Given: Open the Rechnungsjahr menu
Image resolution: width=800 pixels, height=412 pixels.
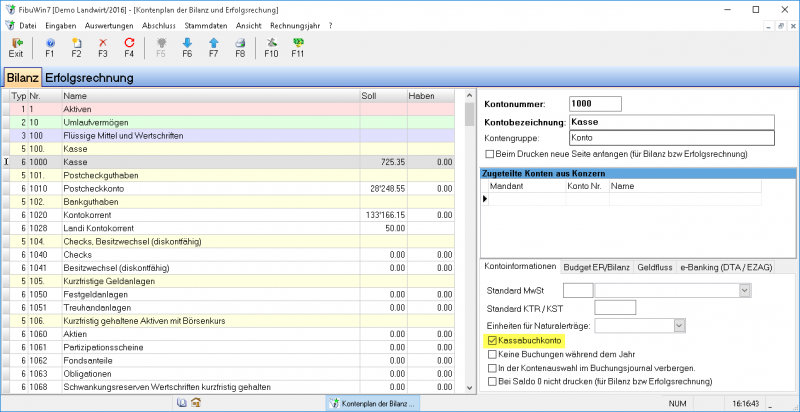Looking at the screenshot, I should [x=295, y=25].
